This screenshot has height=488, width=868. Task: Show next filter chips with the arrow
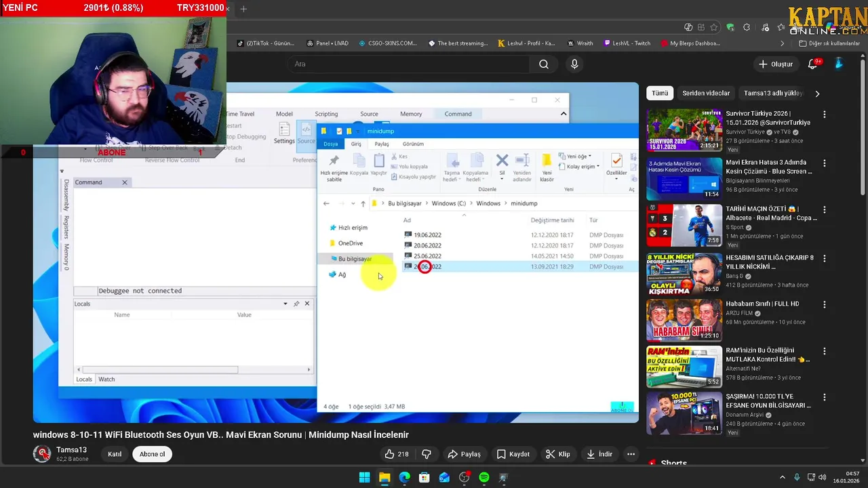click(x=817, y=94)
